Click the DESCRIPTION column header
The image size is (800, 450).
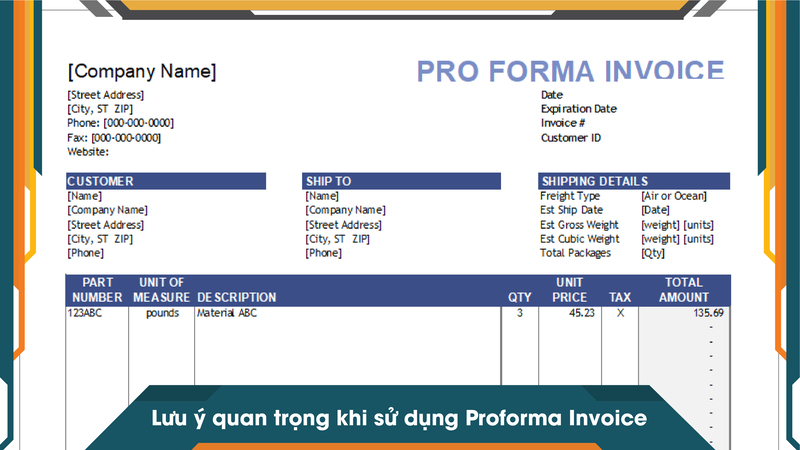tap(236, 297)
